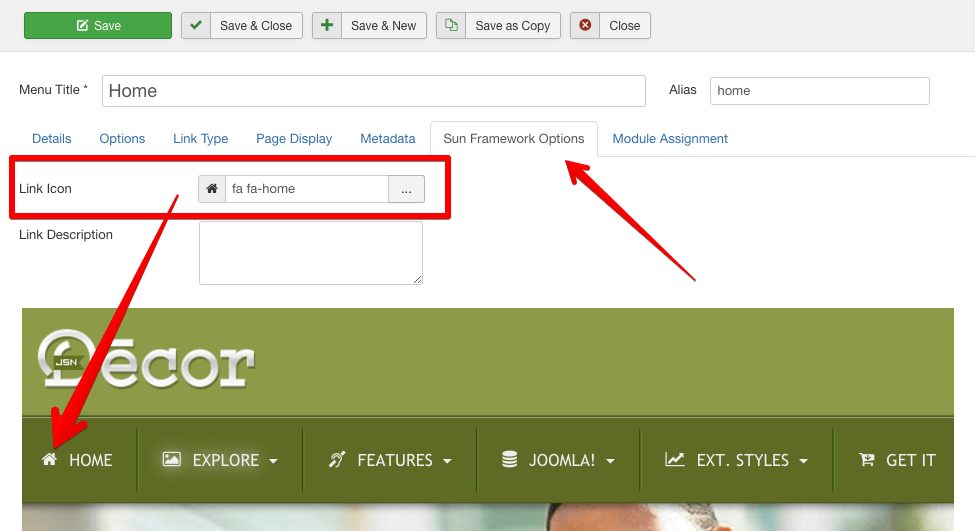Click the picture icon next to EXPLORE
Screen dimensions: 975x531
click(172, 460)
